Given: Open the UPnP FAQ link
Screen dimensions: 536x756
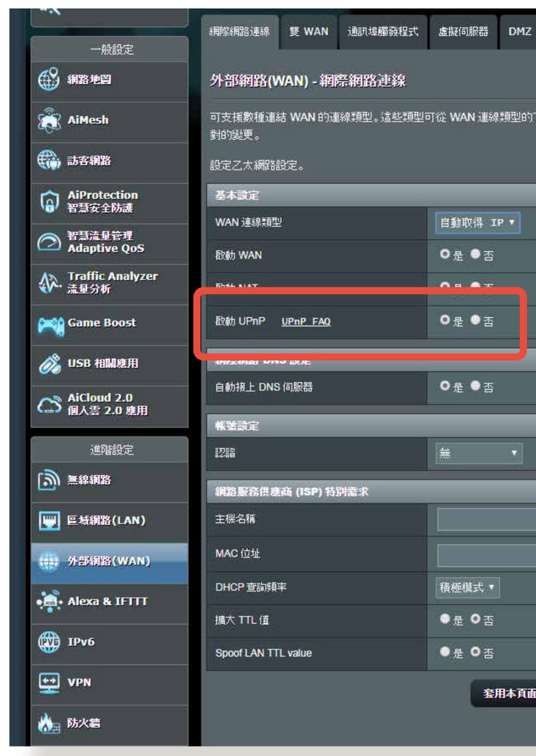Looking at the screenshot, I should click(x=306, y=322).
